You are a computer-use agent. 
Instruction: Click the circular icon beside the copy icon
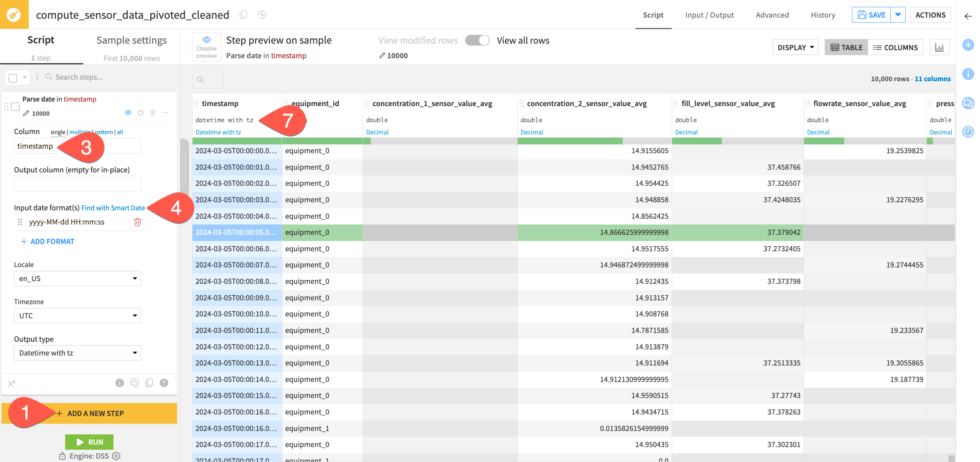click(x=262, y=15)
